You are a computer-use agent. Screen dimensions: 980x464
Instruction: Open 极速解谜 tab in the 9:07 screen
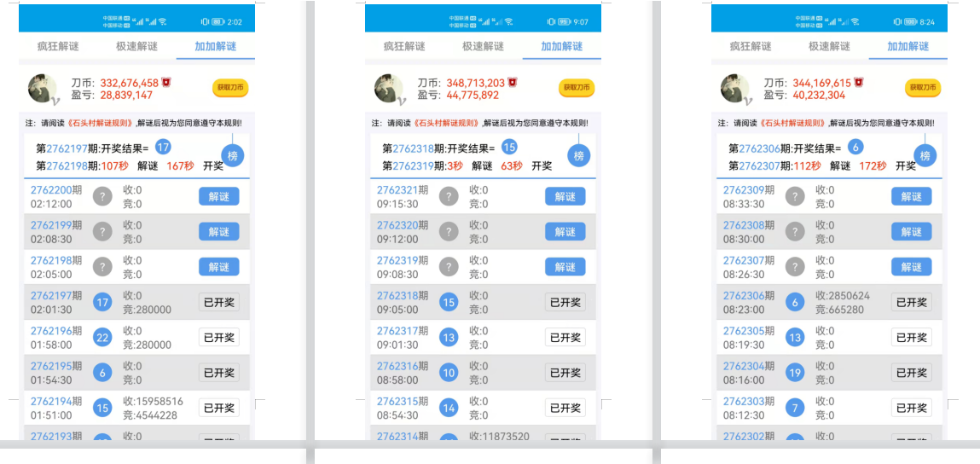(x=483, y=46)
